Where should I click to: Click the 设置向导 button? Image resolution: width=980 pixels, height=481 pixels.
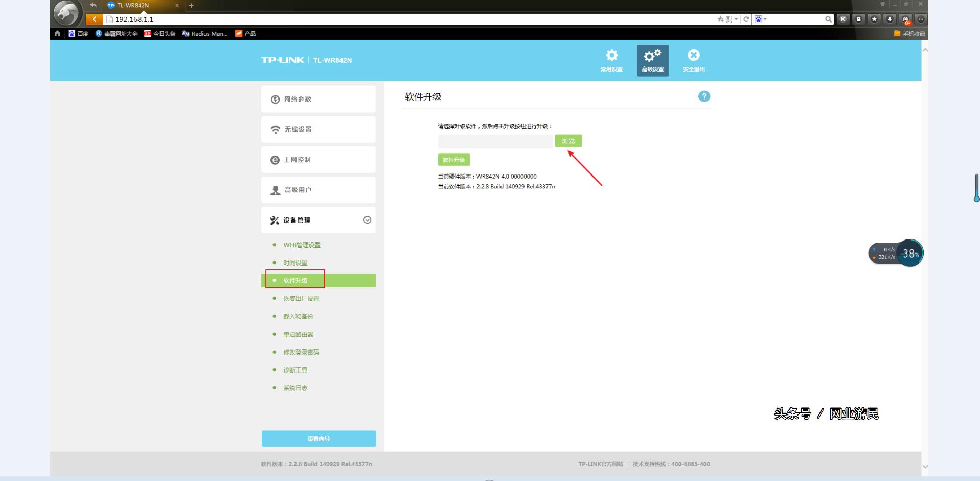point(319,439)
